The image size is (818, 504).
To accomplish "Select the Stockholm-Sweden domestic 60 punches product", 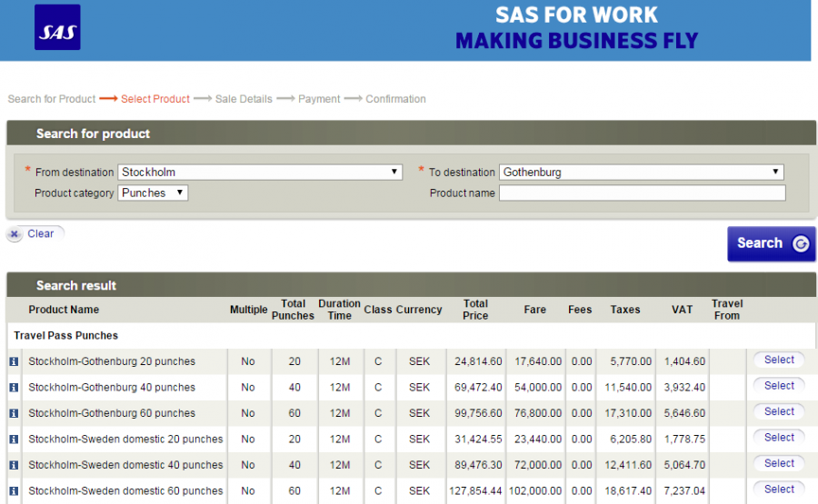I will pyautogui.click(x=779, y=489).
